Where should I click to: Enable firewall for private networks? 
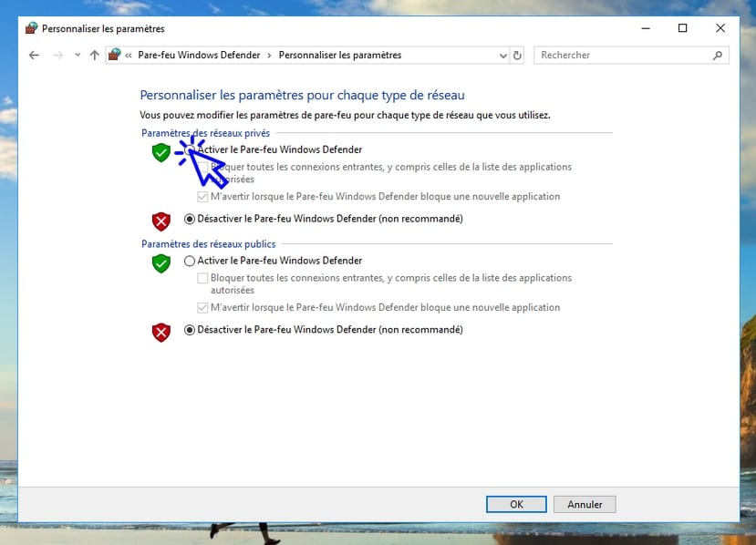(x=190, y=149)
